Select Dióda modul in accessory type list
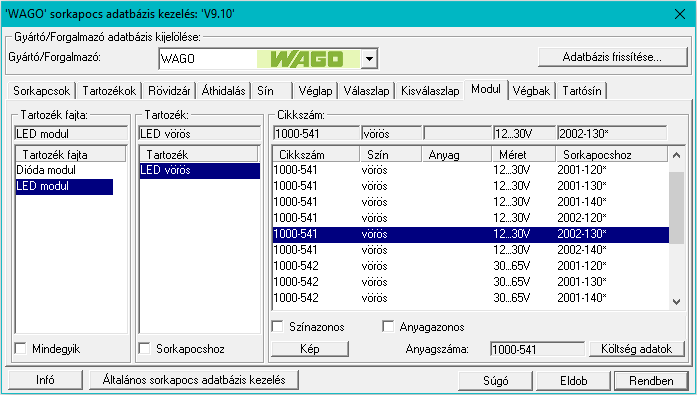Viewport: 697px width, 395px height. 46,170
